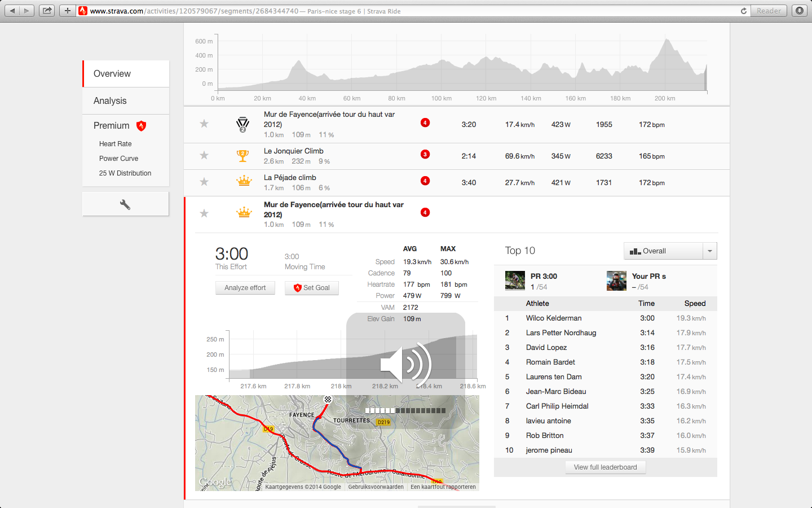Screen dimensions: 812x508
Task: Click category 4 badge on first Mur de Fayence
Action: (425, 122)
